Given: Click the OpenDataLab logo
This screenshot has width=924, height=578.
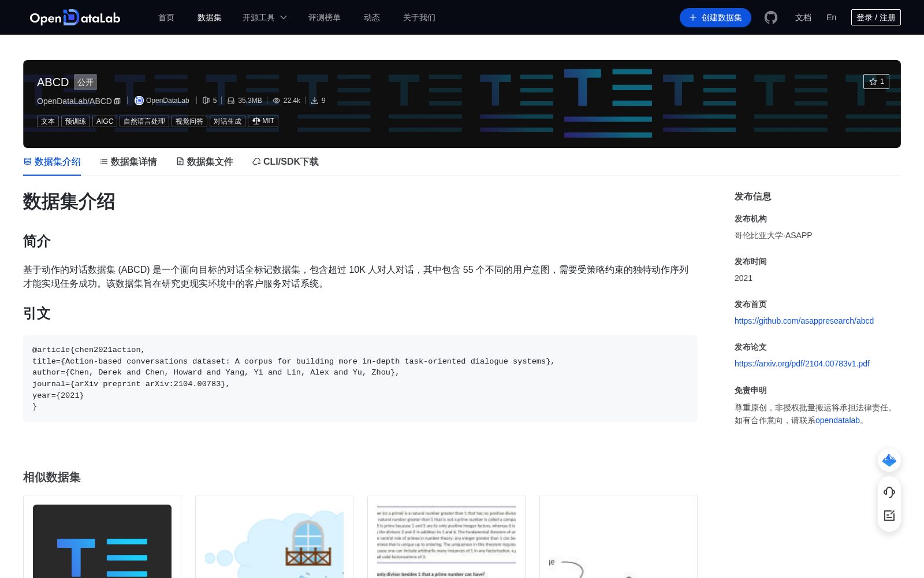Looking at the screenshot, I should coord(75,17).
